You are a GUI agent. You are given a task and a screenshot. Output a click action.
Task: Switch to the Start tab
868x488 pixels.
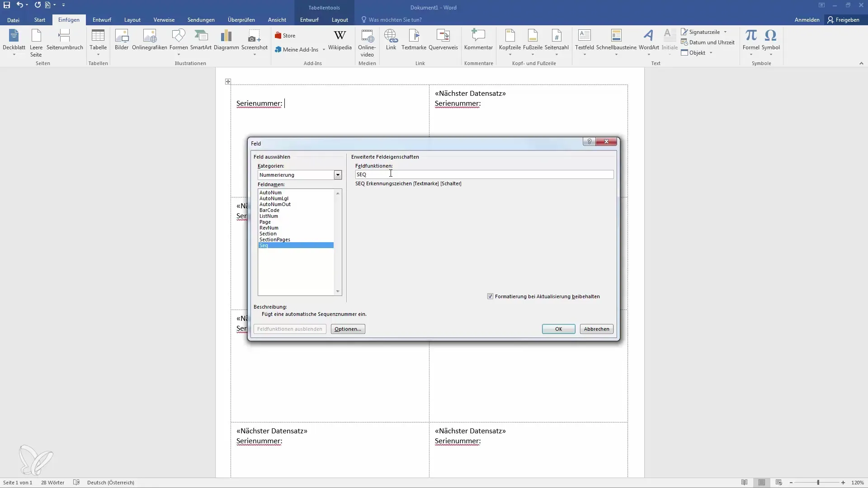(x=40, y=20)
